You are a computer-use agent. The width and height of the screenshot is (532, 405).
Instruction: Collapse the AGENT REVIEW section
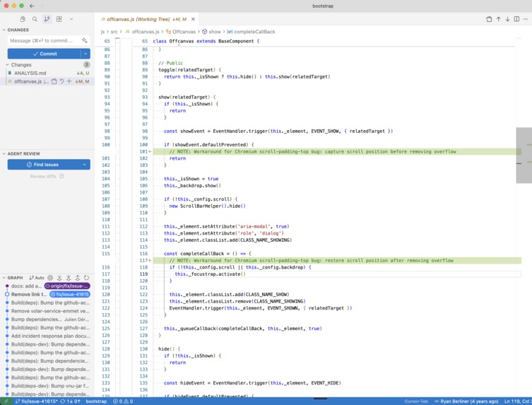click(23, 154)
